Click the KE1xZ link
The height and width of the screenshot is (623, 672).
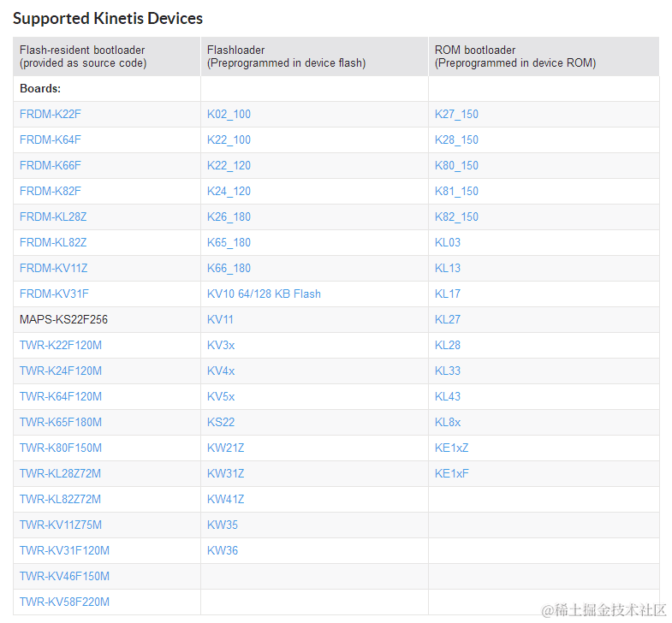451,448
